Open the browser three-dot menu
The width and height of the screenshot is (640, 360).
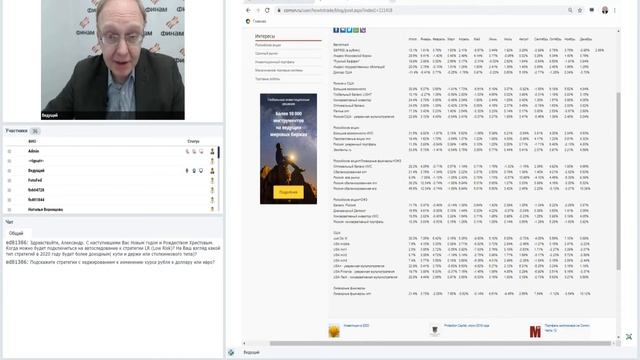615,10
